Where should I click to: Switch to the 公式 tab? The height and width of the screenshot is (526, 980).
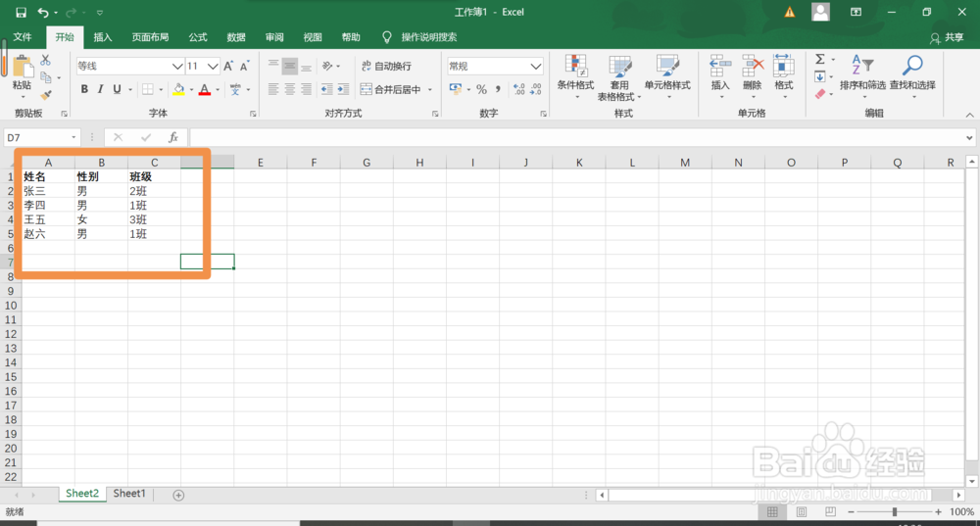click(198, 37)
